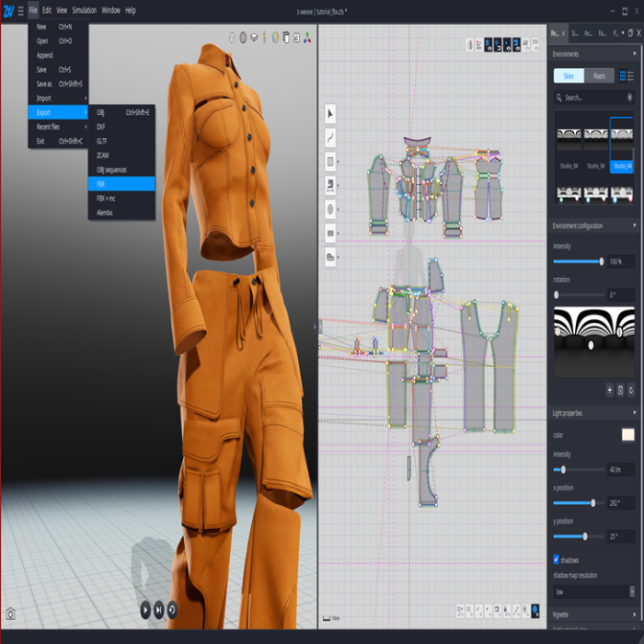Add environment with the plus icon
This screenshot has height=644, width=644.
click(609, 390)
